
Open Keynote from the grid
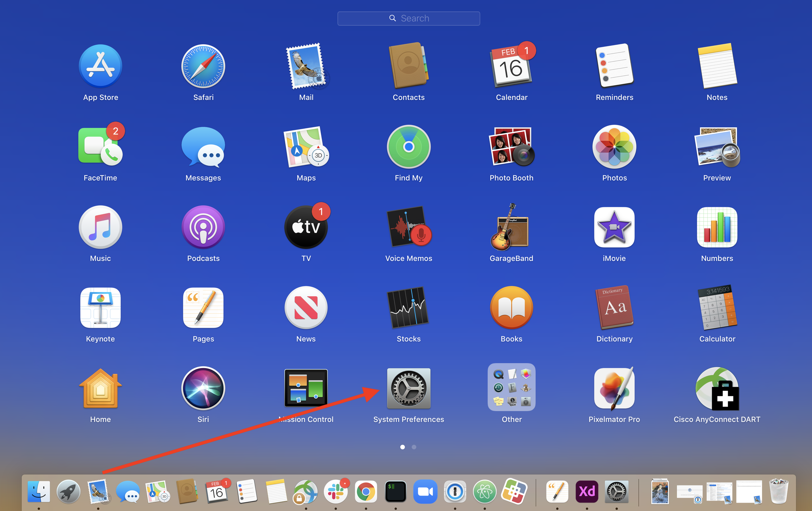click(x=100, y=308)
